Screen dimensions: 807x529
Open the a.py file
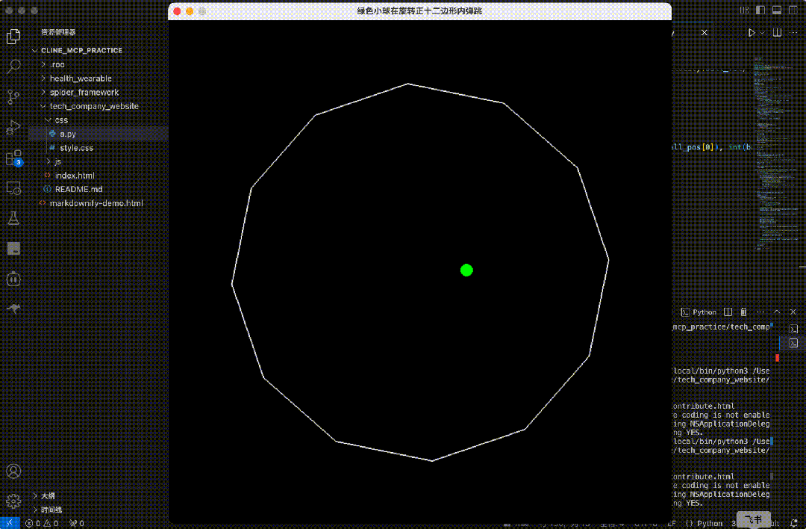pyautogui.click(x=67, y=133)
